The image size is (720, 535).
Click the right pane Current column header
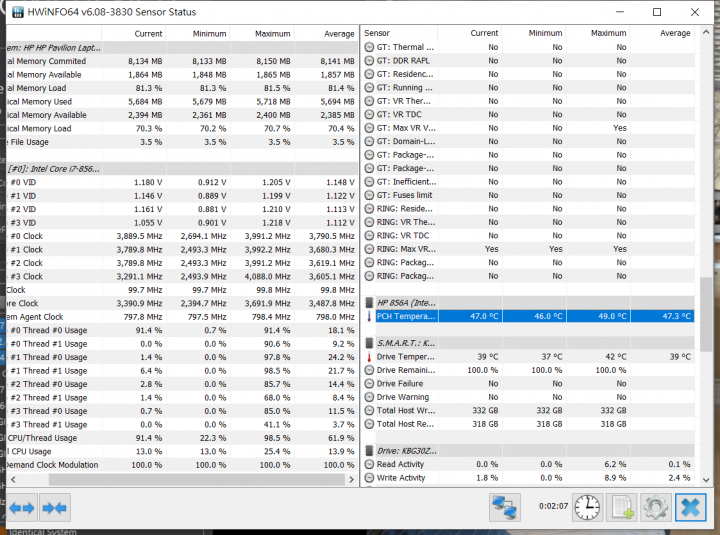(x=469, y=33)
